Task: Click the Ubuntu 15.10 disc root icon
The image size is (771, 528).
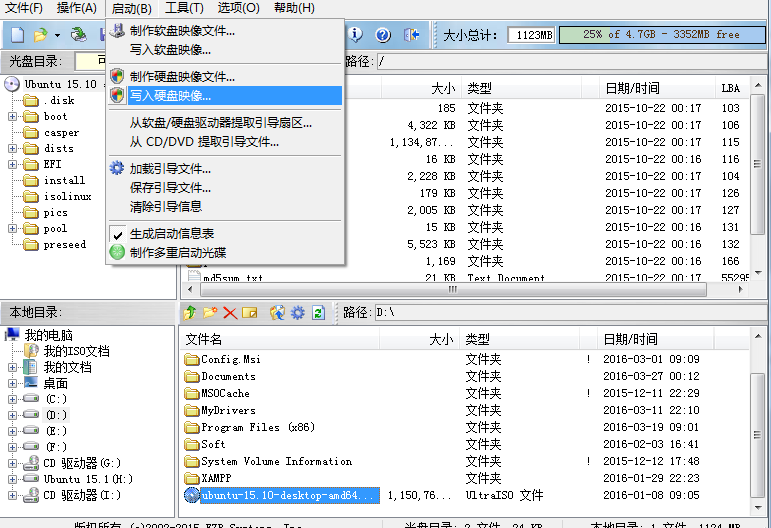Action: click(12, 85)
